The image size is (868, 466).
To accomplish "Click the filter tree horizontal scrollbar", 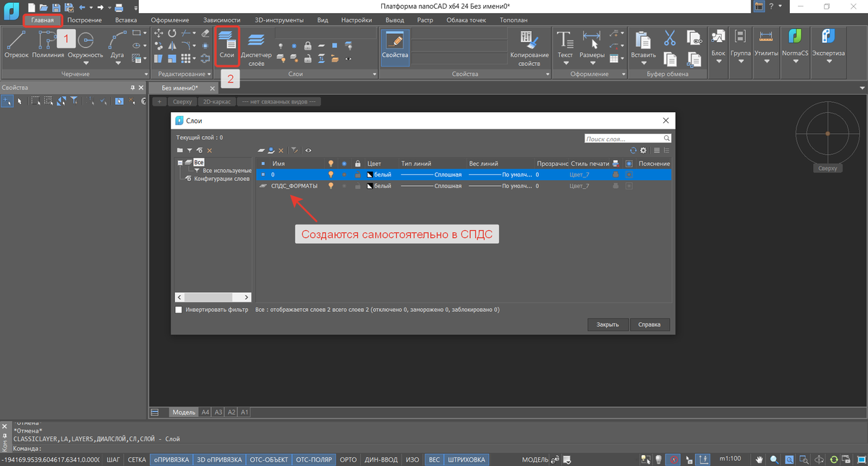I will click(x=213, y=297).
